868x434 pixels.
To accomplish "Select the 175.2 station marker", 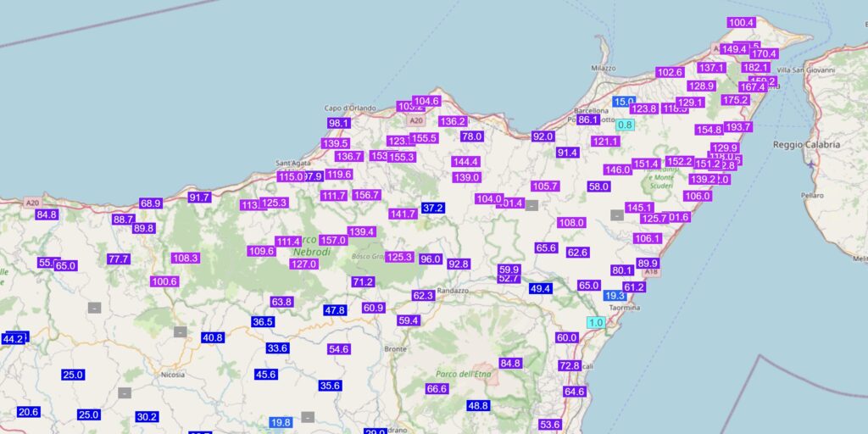I will [x=735, y=100].
